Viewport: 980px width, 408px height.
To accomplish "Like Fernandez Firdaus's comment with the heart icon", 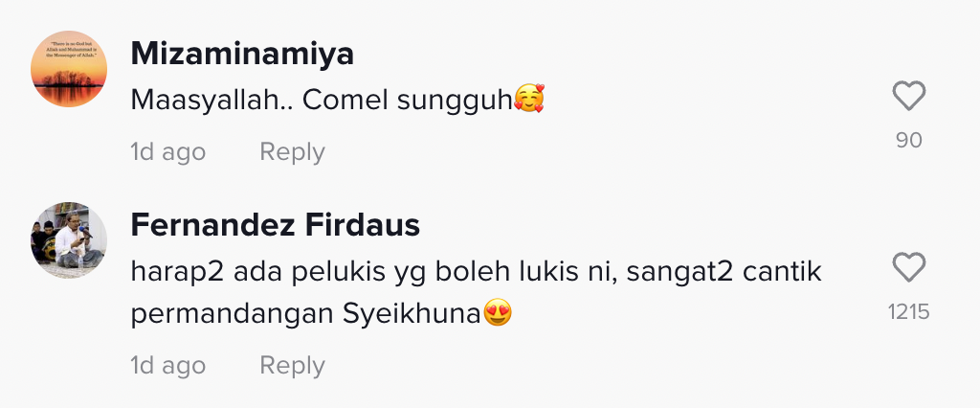I will 908,267.
